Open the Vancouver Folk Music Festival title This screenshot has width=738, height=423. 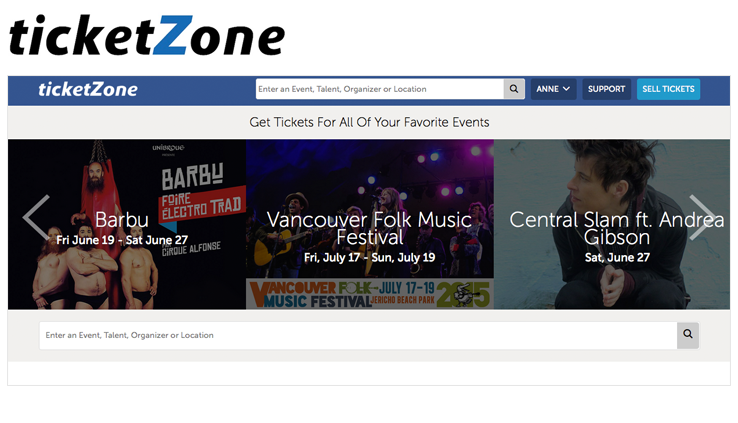point(369,228)
